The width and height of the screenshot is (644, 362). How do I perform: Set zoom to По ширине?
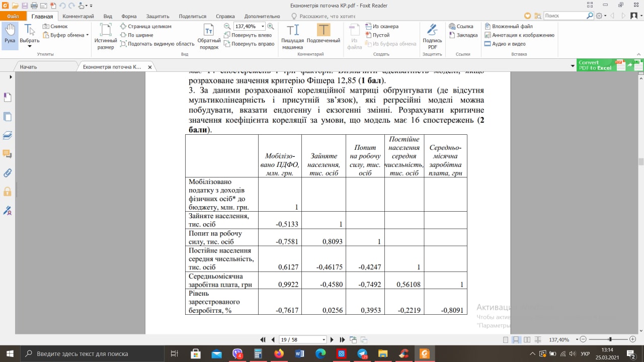pos(137,35)
